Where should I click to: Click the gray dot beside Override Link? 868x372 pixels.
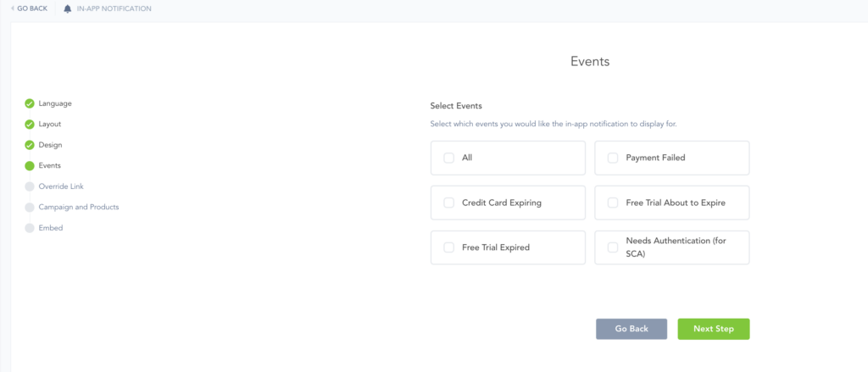click(30, 186)
